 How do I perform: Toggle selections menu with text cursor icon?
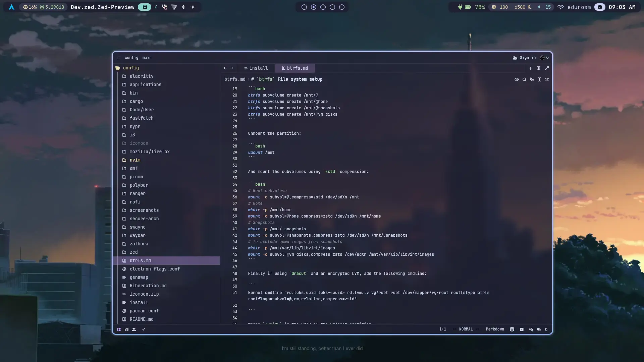tap(539, 79)
